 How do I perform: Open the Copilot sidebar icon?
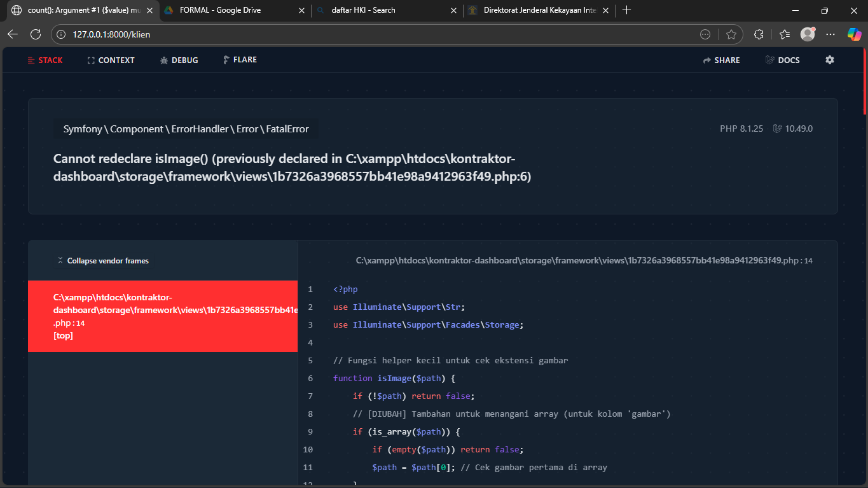854,34
